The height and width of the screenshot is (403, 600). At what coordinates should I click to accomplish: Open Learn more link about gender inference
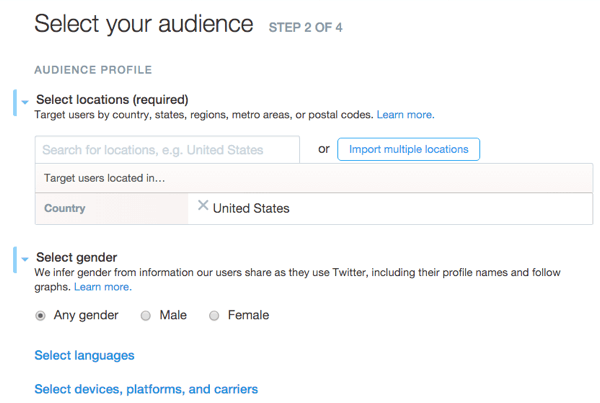point(102,287)
